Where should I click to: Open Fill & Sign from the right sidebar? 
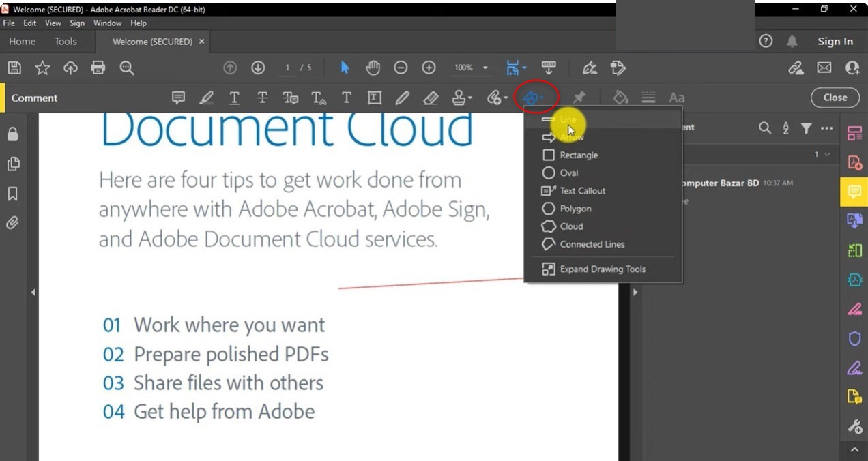pyautogui.click(x=854, y=368)
